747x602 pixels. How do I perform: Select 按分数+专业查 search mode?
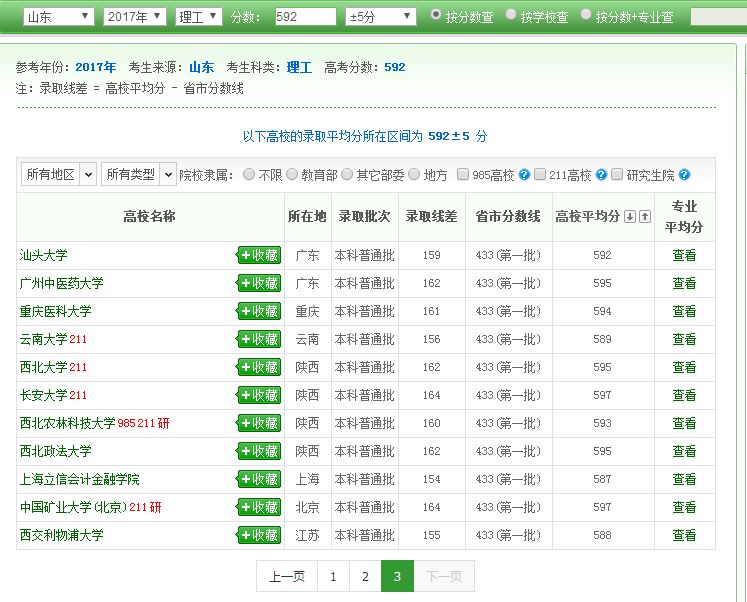click(x=586, y=15)
